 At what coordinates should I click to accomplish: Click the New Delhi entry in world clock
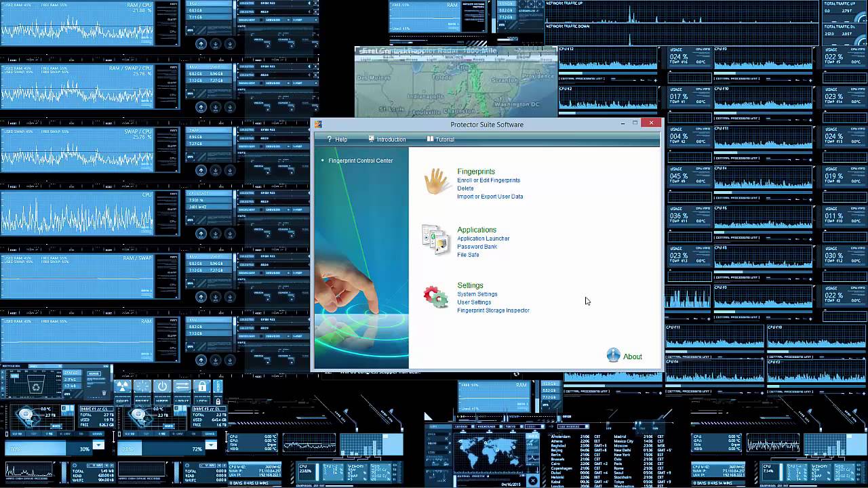pyautogui.click(x=622, y=450)
